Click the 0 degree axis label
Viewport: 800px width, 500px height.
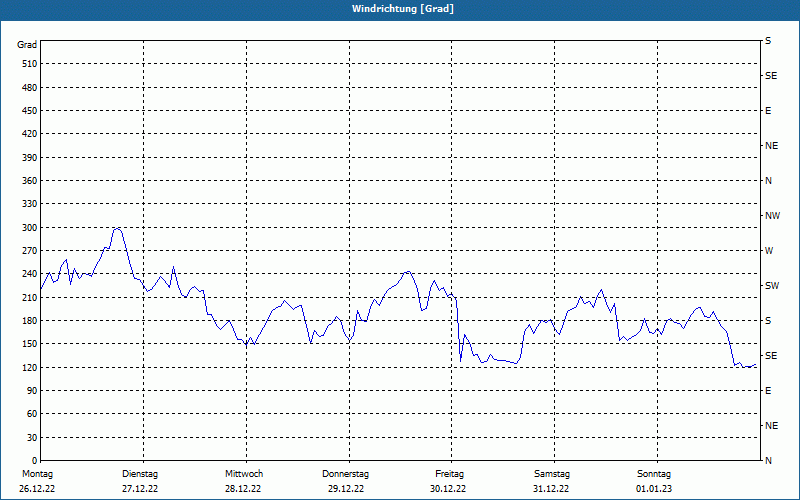[x=34, y=460]
